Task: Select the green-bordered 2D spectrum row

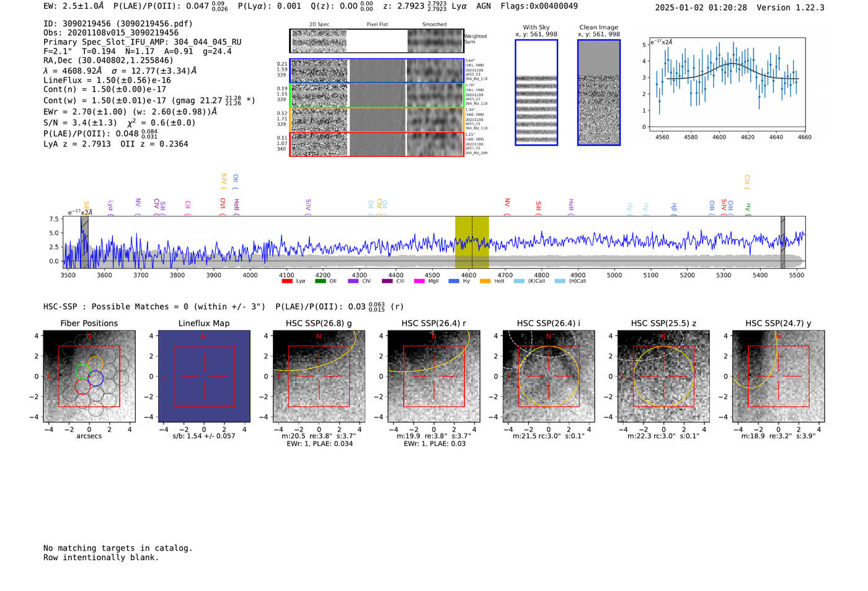Action: [x=376, y=96]
